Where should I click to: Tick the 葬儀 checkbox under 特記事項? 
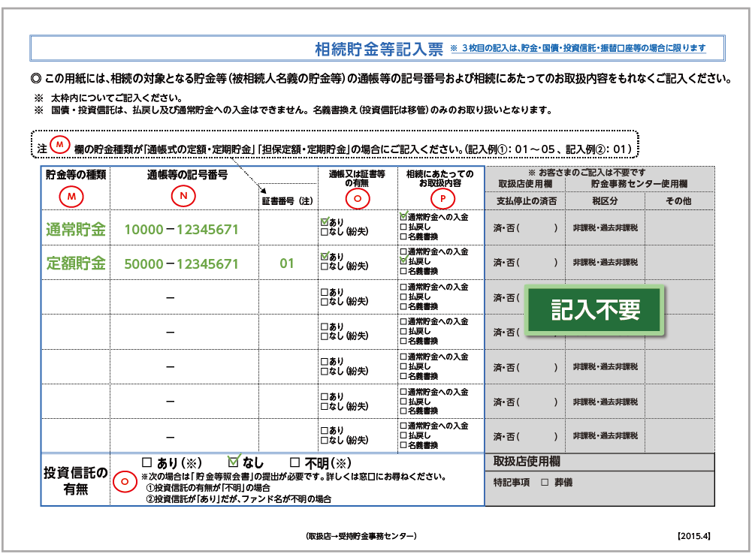click(x=545, y=483)
